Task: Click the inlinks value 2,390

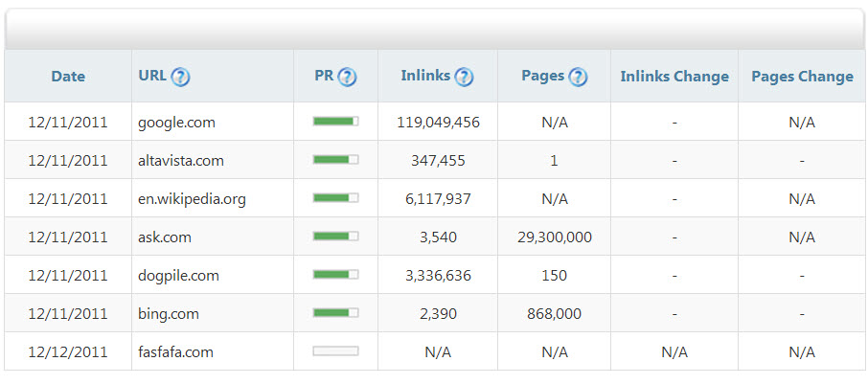Action: 439,314
